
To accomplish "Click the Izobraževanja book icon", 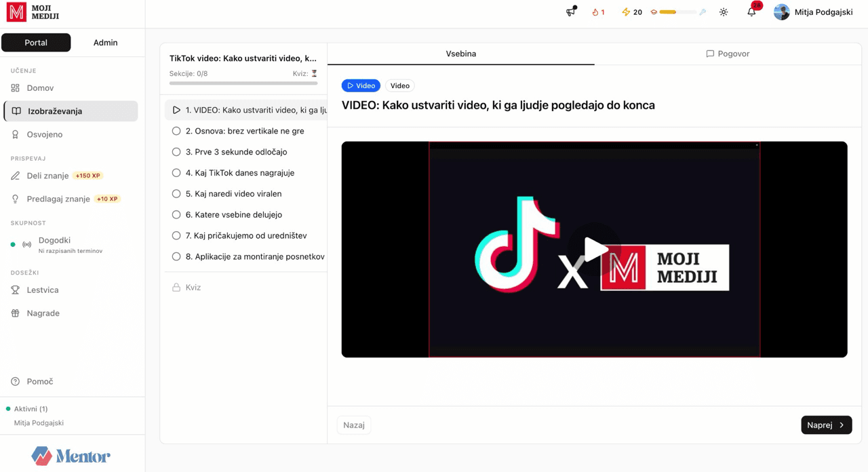I will [x=16, y=111].
